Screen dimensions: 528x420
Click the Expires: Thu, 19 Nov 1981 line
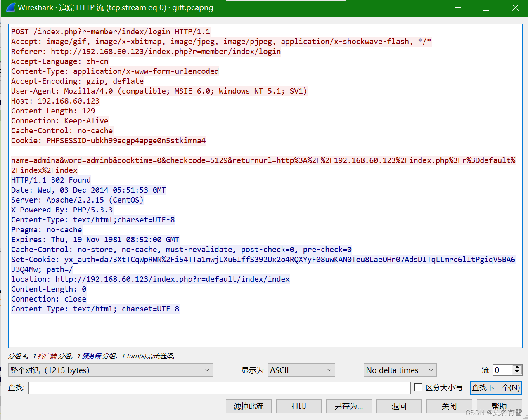(95, 240)
